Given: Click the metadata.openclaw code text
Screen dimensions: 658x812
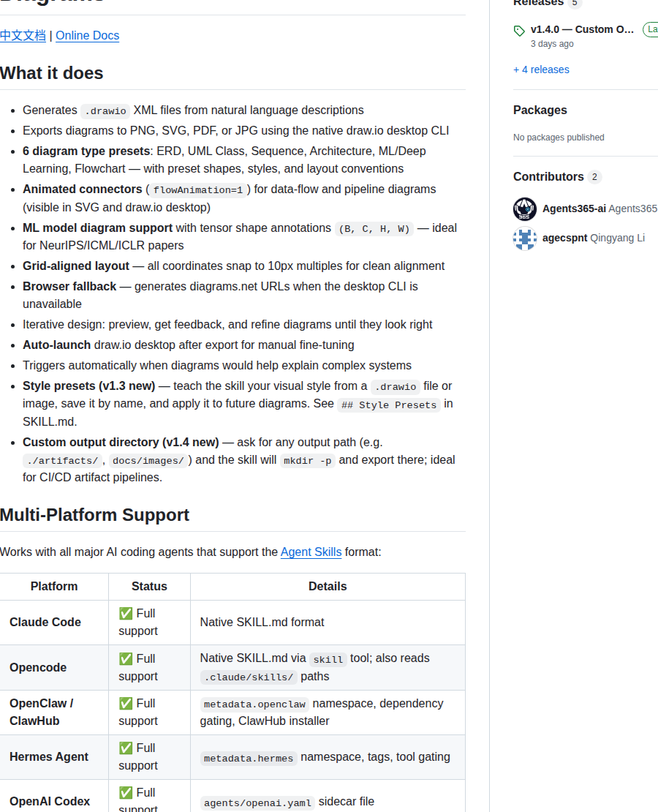Looking at the screenshot, I should 254,704.
